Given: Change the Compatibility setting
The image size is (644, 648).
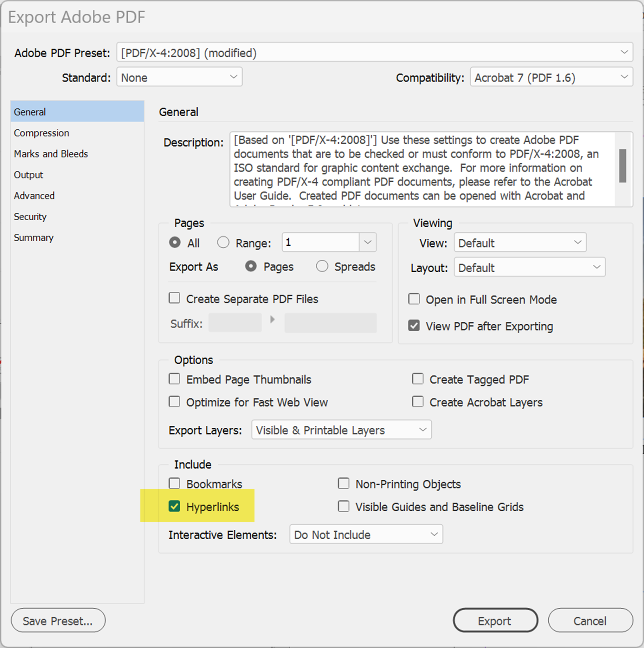Looking at the screenshot, I should pyautogui.click(x=551, y=77).
